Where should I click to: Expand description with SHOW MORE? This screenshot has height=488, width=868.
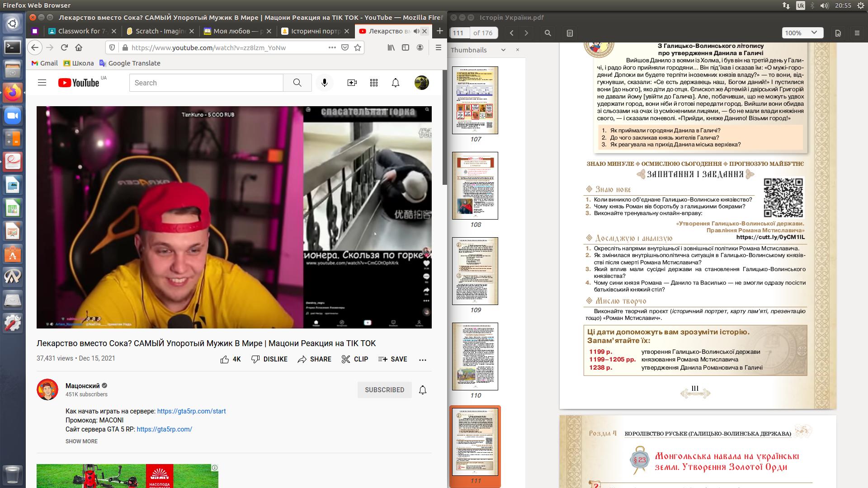[81, 441]
